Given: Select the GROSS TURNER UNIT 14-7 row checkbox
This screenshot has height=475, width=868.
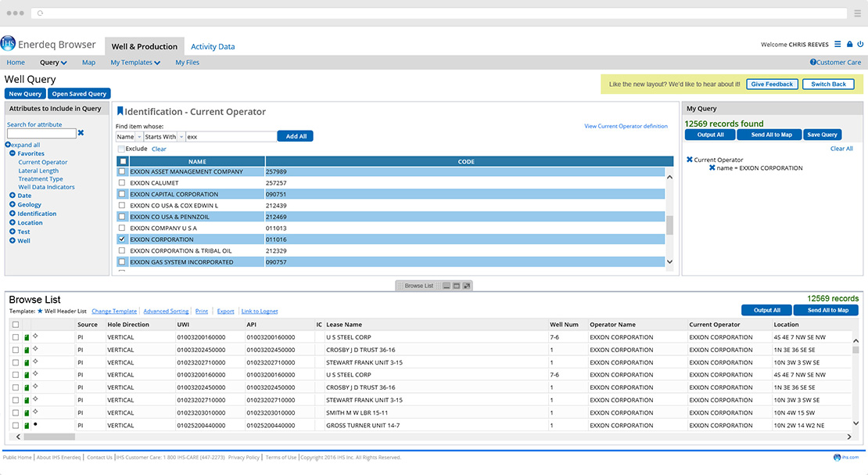Looking at the screenshot, I should coord(16,426).
